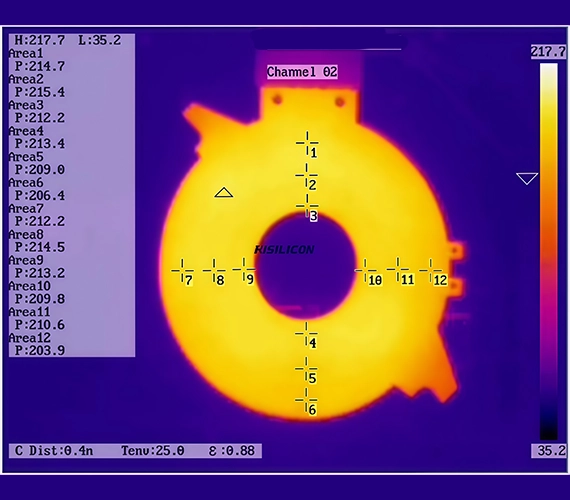The height and width of the screenshot is (500, 570).
Task: Click the P:210.6 value
Action: (x=39, y=325)
